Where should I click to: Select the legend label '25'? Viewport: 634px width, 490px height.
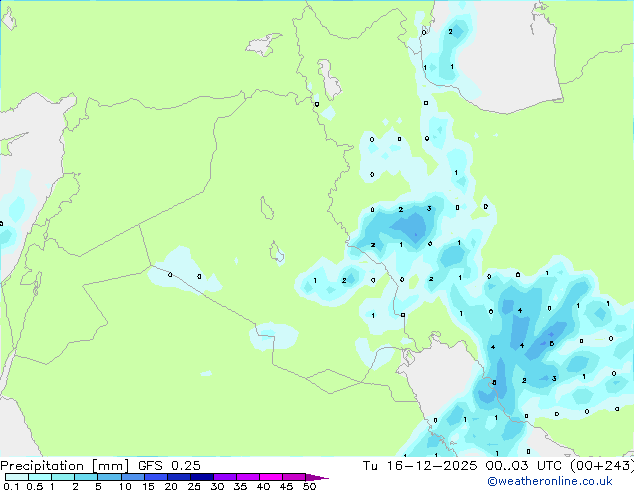pos(194,486)
